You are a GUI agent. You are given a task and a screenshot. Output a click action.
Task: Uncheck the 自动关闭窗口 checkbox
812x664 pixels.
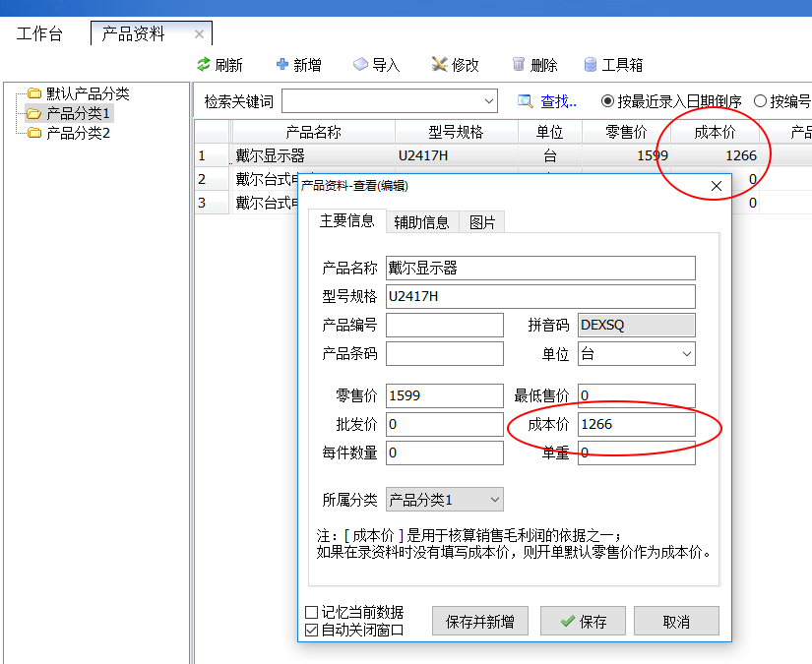tap(312, 630)
